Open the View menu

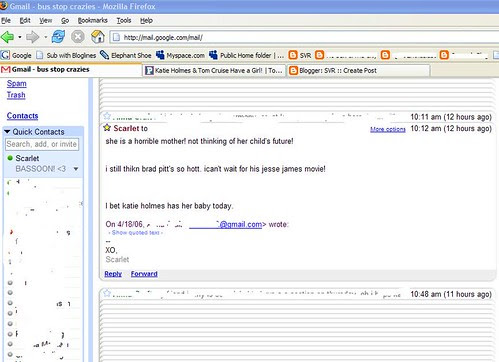[x=45, y=20]
